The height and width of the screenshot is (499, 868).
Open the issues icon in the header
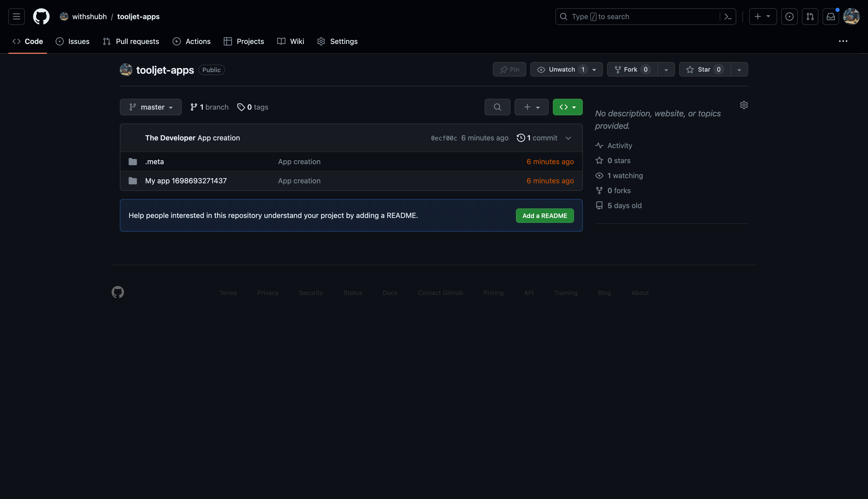[x=789, y=17]
